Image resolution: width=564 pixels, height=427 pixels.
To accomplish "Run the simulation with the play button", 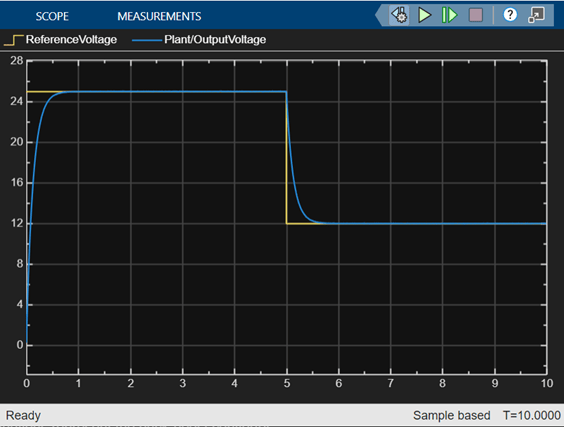I will pyautogui.click(x=424, y=15).
